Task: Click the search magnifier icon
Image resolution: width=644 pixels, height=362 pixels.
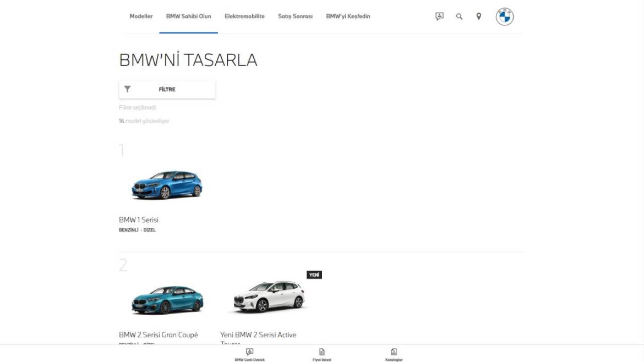Action: tap(458, 17)
